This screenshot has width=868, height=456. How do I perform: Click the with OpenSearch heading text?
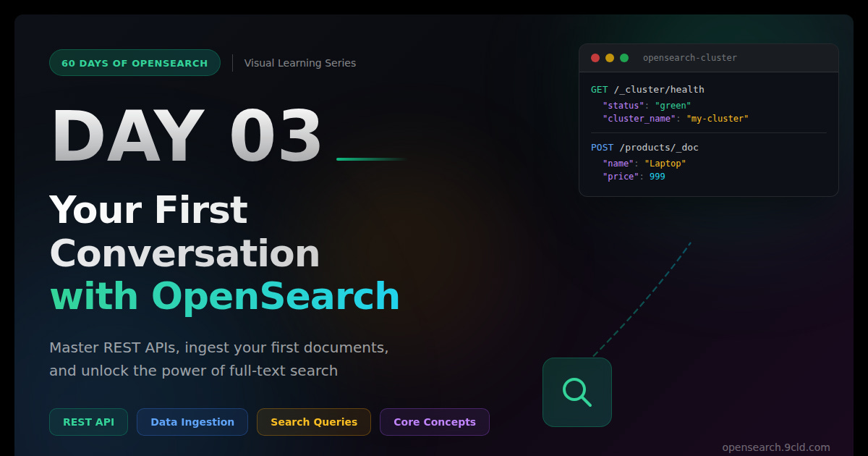coord(224,297)
